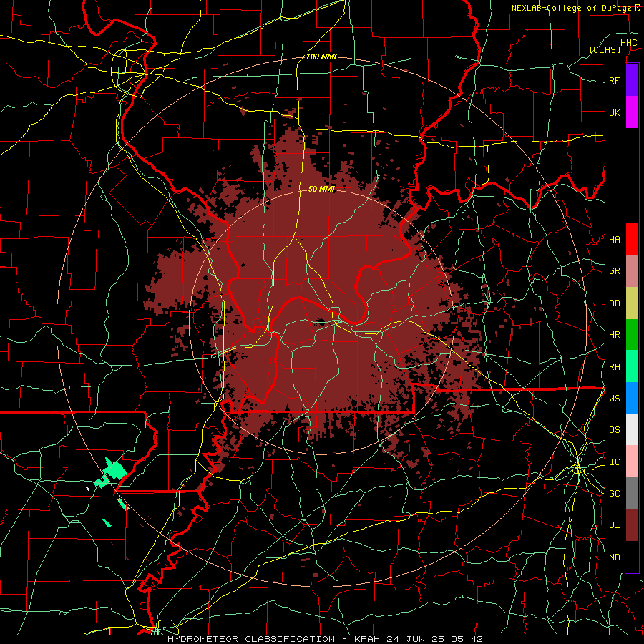Viewport: 644px width, 644px height.
Task: Click the 05:42 time stamp
Action: point(469,639)
